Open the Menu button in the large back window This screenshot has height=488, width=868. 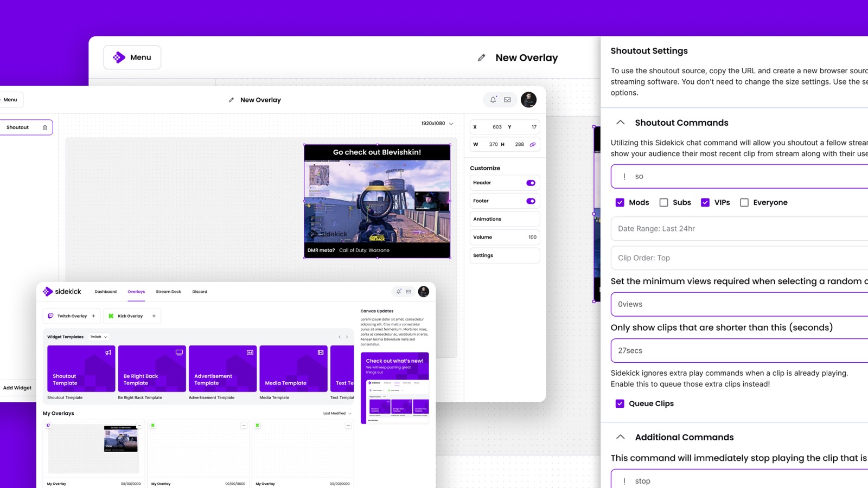132,57
